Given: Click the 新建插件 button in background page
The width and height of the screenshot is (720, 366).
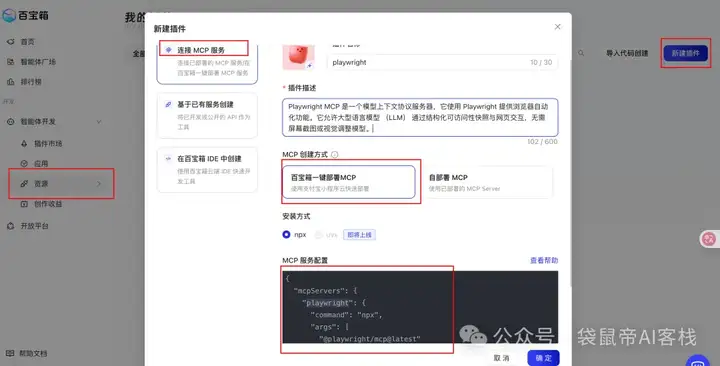Looking at the screenshot, I should pyautogui.click(x=686, y=53).
